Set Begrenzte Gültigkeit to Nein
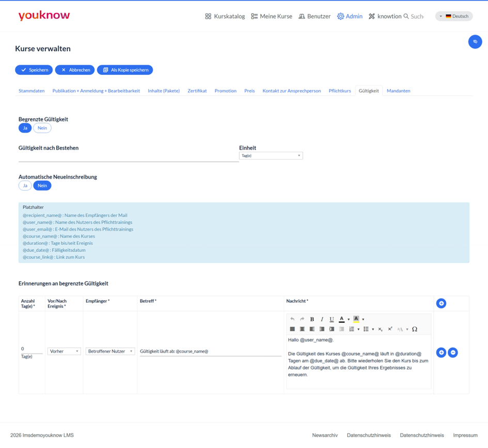 tap(42, 128)
